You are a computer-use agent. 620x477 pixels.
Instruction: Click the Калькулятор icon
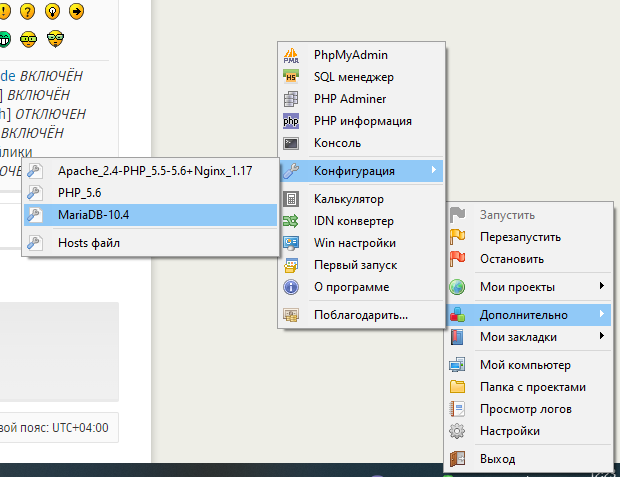pyautogui.click(x=292, y=199)
